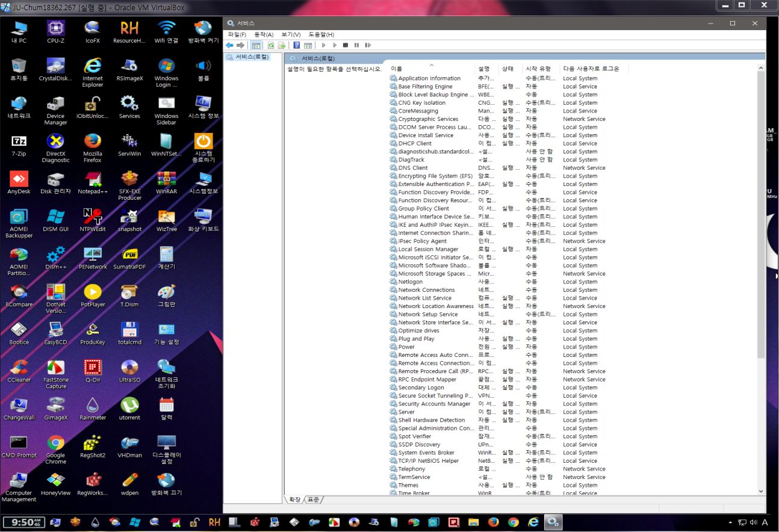Click the CrystalDisk desktop icon
This screenshot has width=779, height=532.
tap(55, 69)
